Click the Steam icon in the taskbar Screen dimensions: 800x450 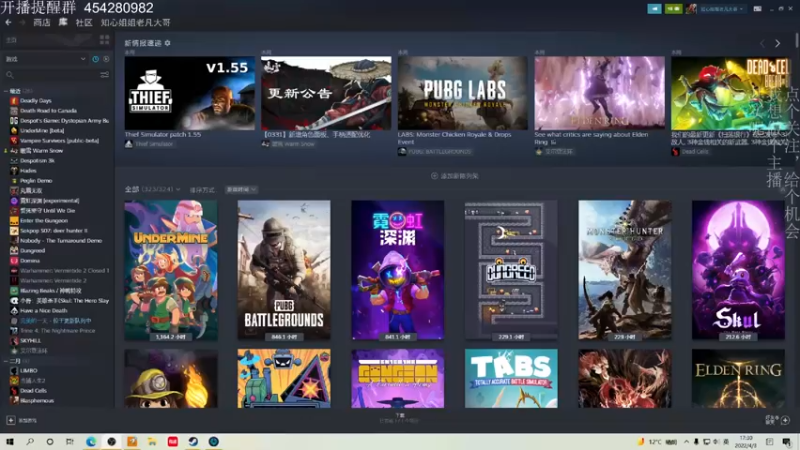193,442
